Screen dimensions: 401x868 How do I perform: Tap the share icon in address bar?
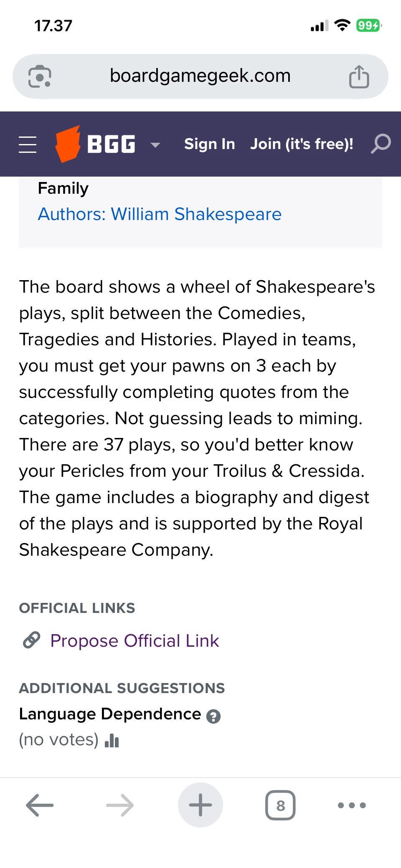point(359,76)
